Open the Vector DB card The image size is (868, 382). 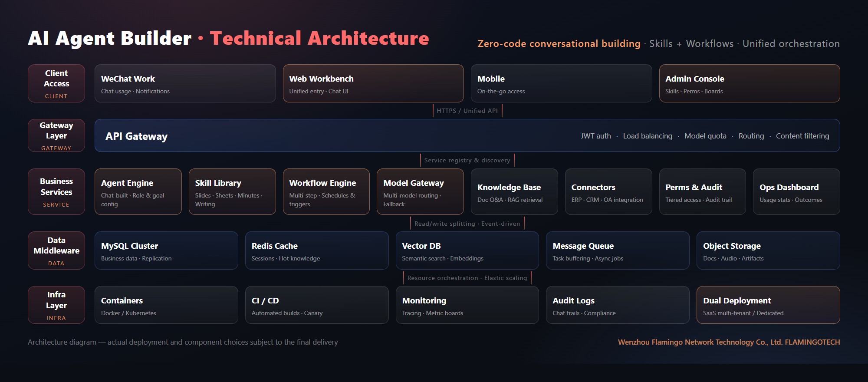(x=467, y=250)
